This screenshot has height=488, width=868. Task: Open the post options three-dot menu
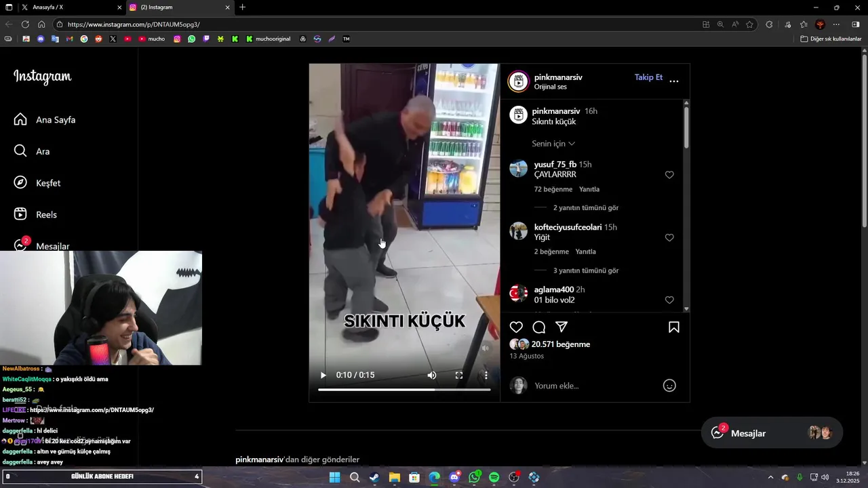pos(674,81)
